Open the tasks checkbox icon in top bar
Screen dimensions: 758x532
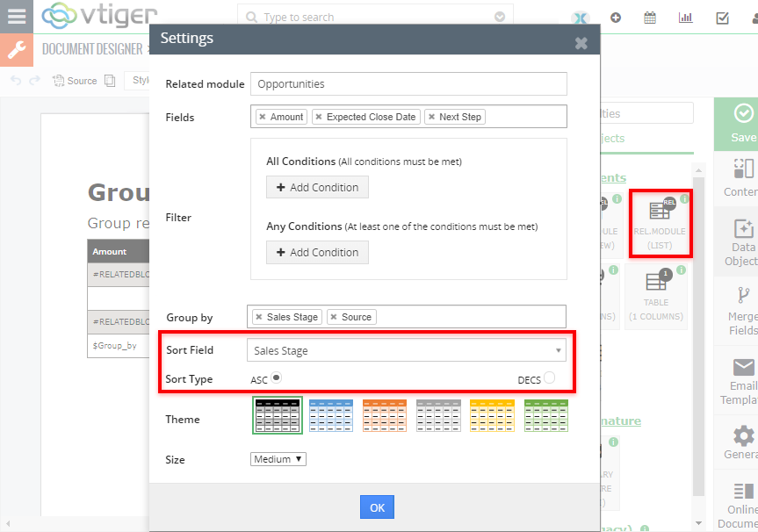coord(722,18)
